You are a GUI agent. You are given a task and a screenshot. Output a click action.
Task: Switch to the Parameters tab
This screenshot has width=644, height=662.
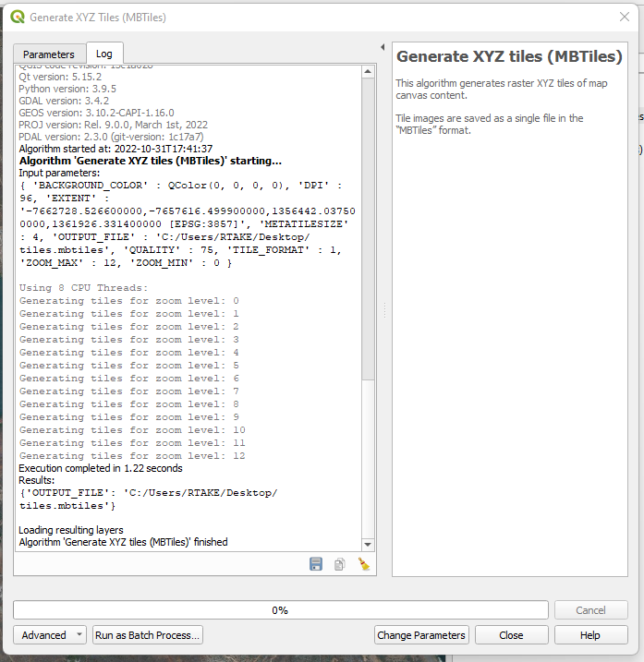[49, 54]
